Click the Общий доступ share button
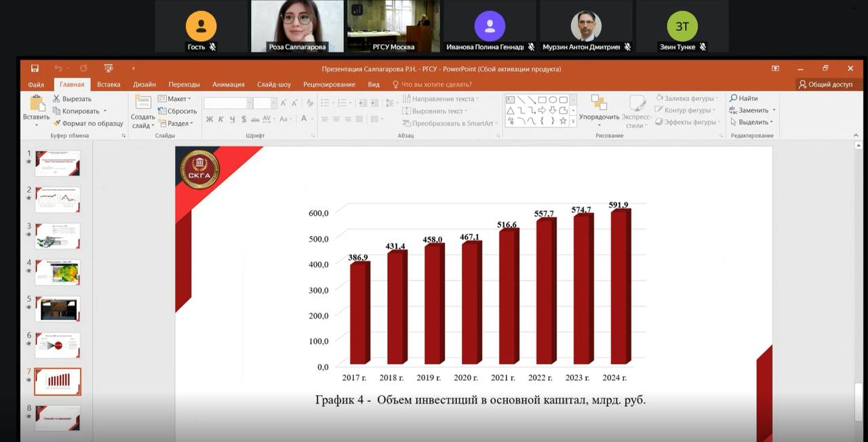Screen dimensions: 868x442 (x=825, y=85)
